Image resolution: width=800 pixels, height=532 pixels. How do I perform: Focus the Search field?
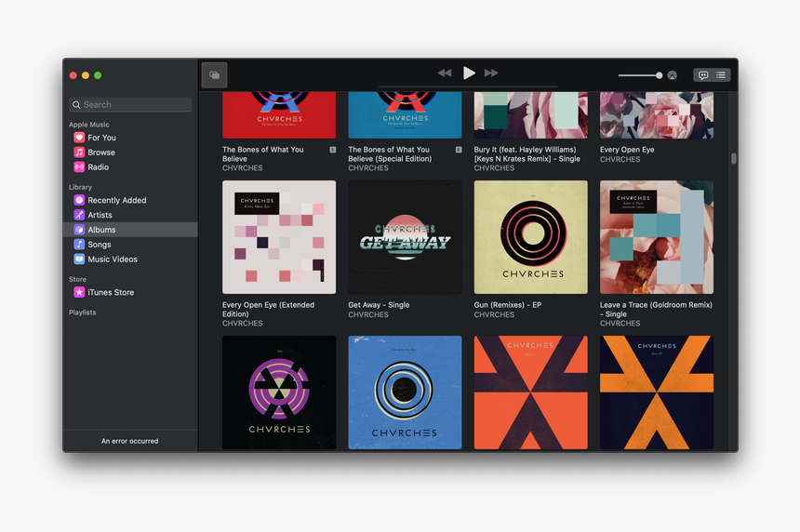[x=130, y=104]
